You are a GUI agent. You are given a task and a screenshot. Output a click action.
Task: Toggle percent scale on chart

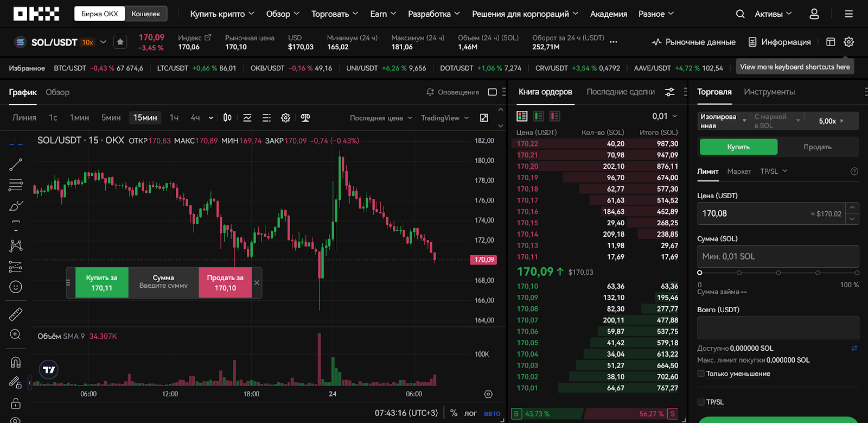point(454,413)
